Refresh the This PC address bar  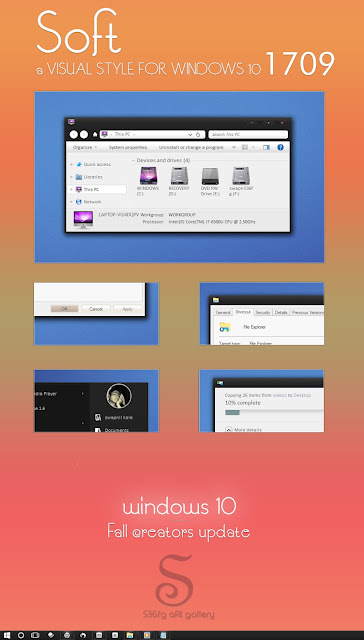pos(198,134)
